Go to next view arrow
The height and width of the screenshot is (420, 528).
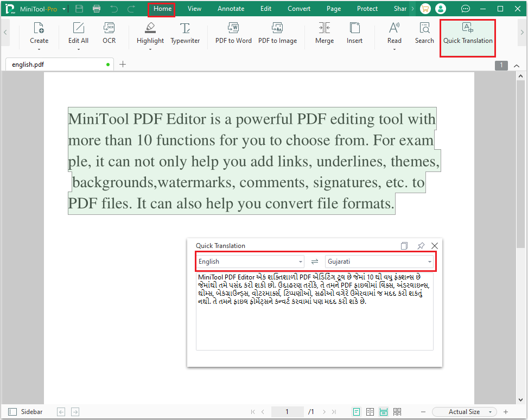(x=75, y=412)
